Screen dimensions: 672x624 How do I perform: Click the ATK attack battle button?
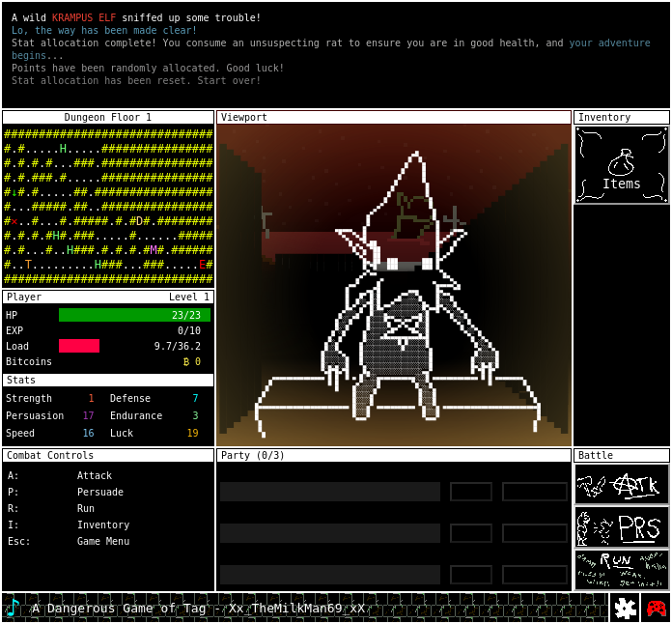[621, 484]
